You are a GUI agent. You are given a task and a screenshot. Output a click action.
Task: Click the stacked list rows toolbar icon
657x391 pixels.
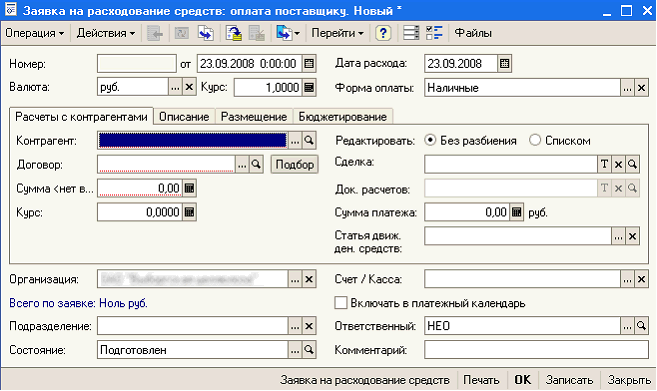[411, 33]
